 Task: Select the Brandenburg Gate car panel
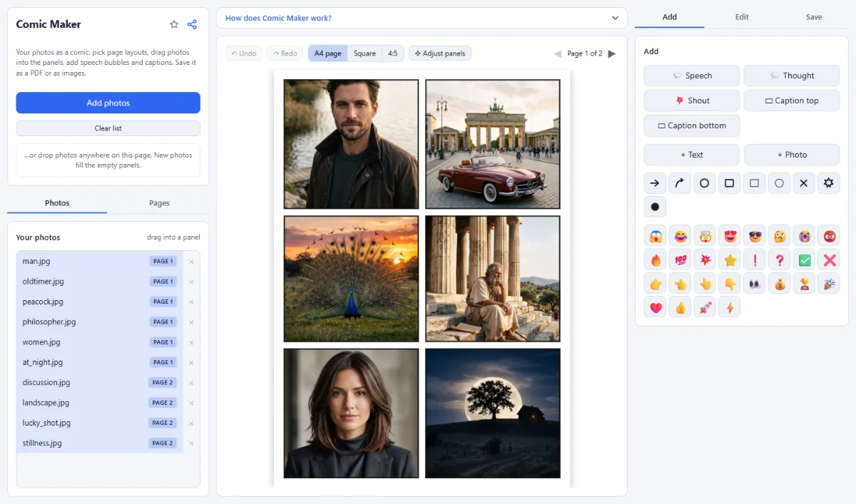(493, 144)
